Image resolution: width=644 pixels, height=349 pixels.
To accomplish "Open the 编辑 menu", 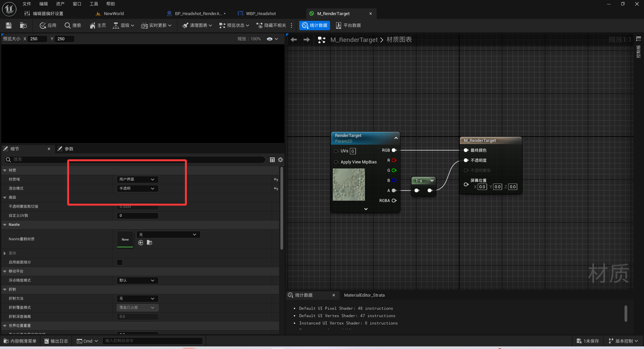I will pos(44,4).
